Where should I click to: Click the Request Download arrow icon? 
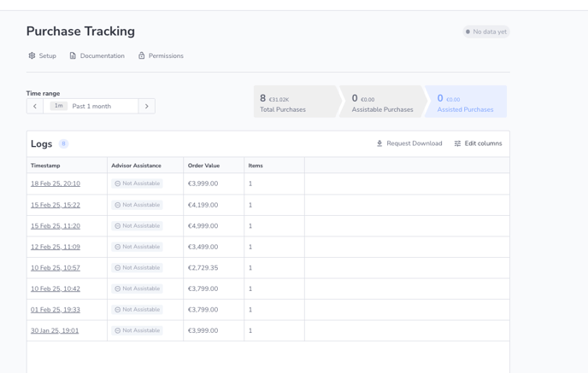[x=379, y=143]
